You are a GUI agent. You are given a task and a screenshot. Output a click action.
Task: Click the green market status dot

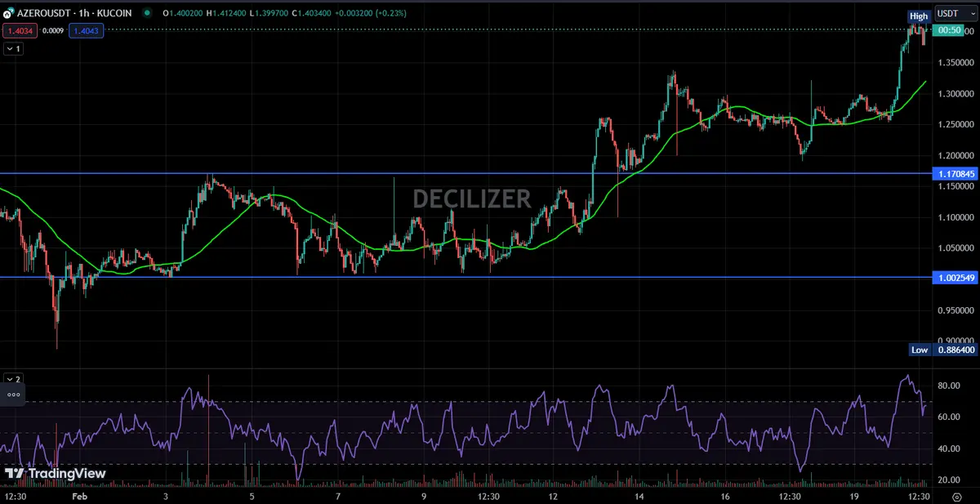point(146,14)
